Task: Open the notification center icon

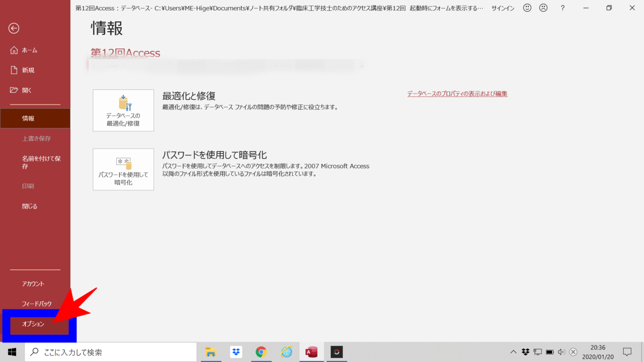Action: 627,352
